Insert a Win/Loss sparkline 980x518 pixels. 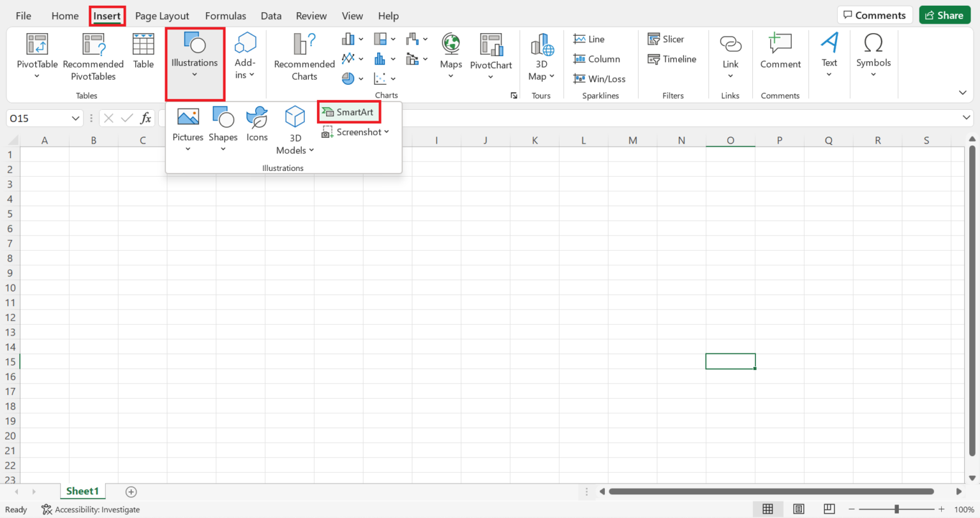click(599, 78)
